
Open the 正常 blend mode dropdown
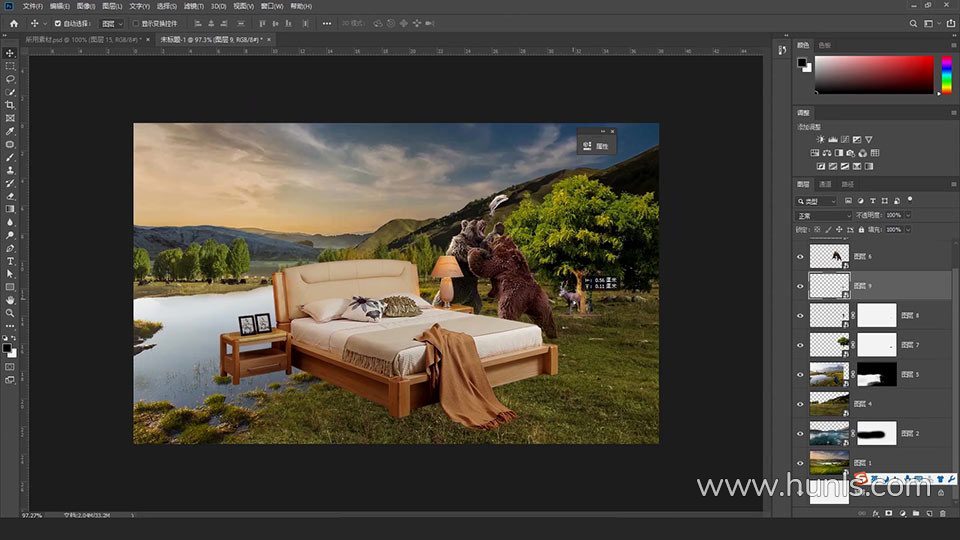[824, 215]
